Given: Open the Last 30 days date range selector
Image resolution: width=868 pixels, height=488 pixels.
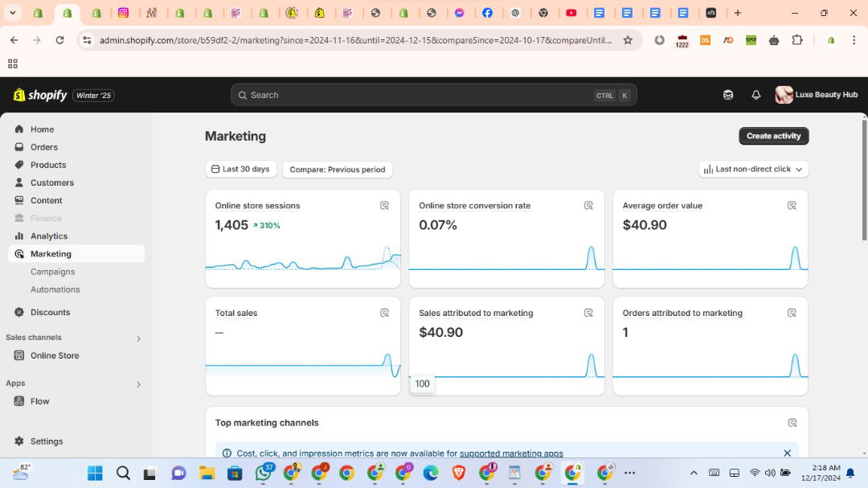Looking at the screenshot, I should pyautogui.click(x=240, y=169).
